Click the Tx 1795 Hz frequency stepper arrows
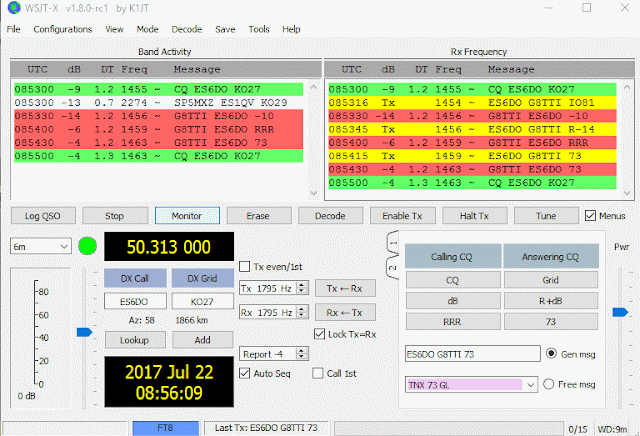Viewport: 640px width, 436px height. pos(302,288)
